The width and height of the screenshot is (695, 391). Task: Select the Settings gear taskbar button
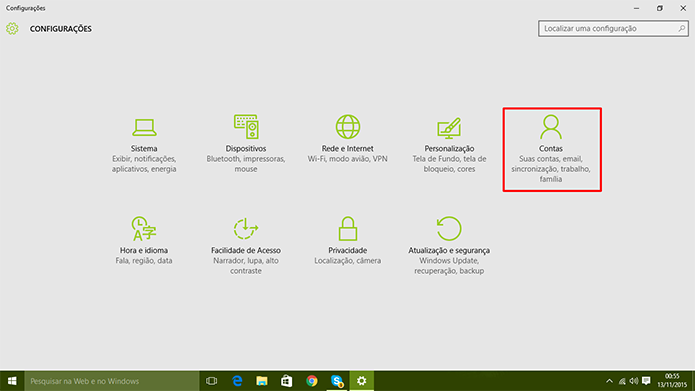(362, 381)
